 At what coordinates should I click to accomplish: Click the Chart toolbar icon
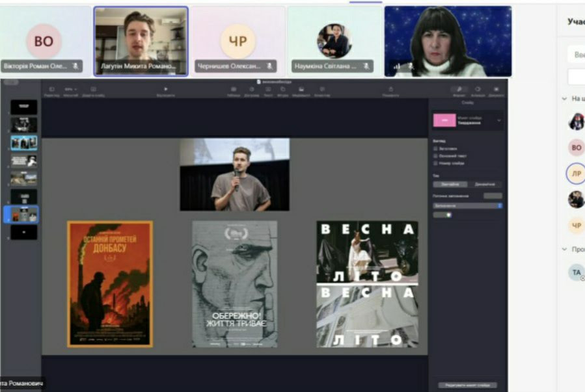[x=251, y=89]
